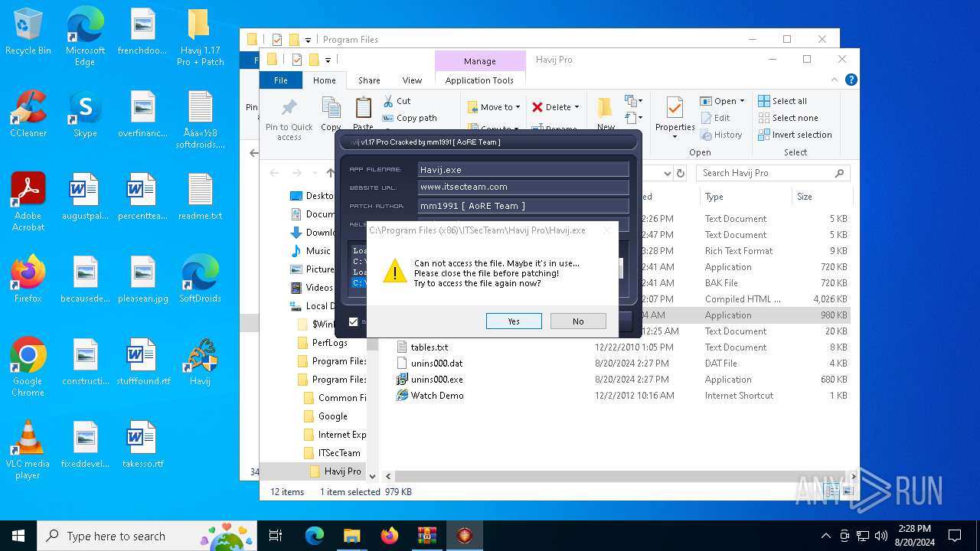The width and height of the screenshot is (980, 551).
Task: Toggle the backup checkbox in the patcher window
Action: pos(353,321)
